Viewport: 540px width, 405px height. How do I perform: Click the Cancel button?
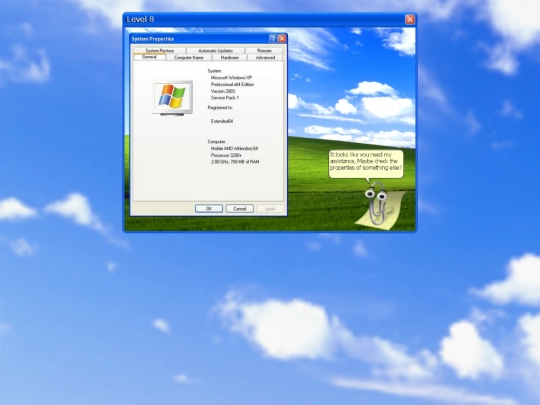click(x=240, y=209)
